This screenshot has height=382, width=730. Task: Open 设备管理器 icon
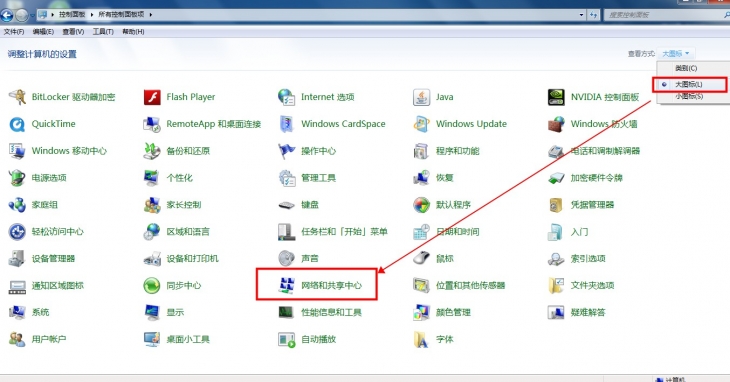click(x=17, y=259)
